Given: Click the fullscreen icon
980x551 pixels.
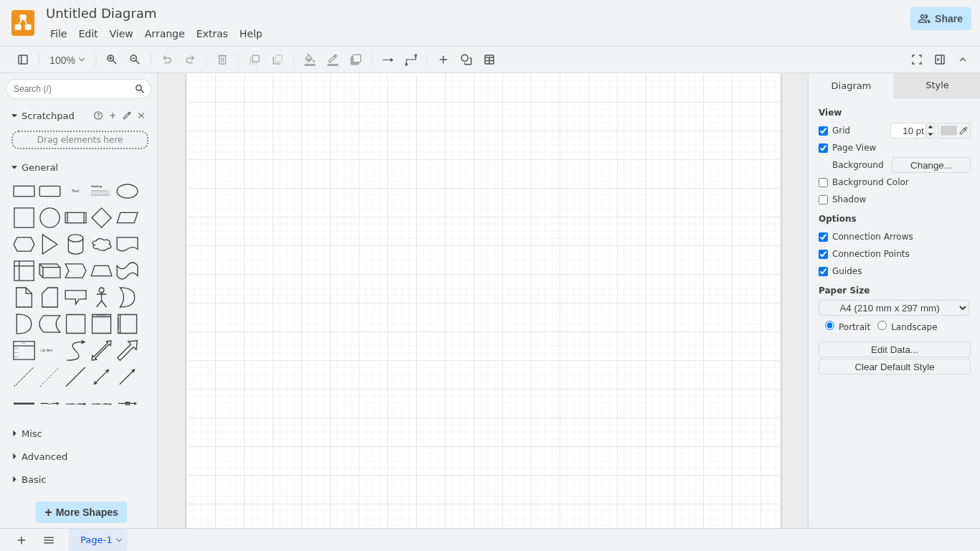Looking at the screenshot, I should click(917, 60).
